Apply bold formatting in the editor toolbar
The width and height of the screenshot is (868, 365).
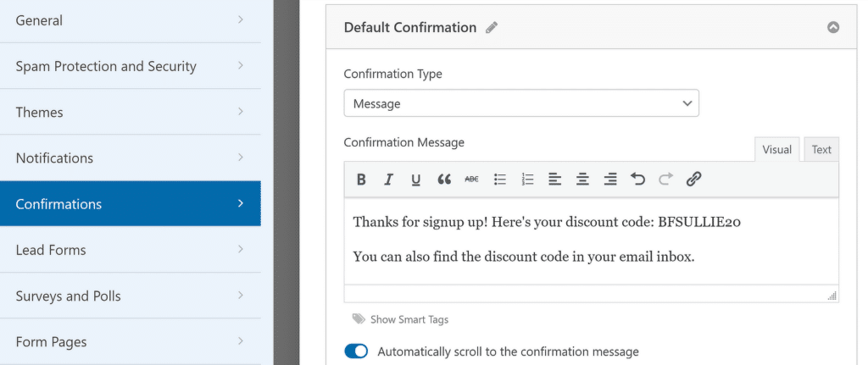[361, 180]
